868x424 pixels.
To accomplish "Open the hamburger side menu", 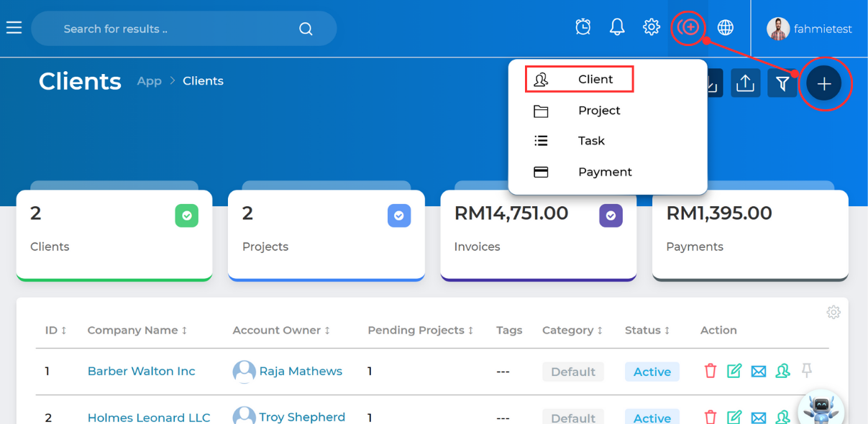I will coord(14,28).
